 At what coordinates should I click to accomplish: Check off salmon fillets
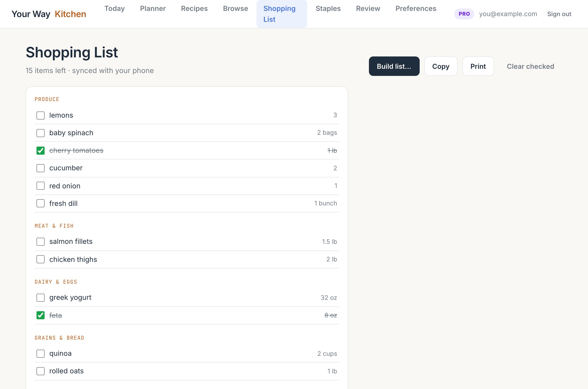coord(40,242)
